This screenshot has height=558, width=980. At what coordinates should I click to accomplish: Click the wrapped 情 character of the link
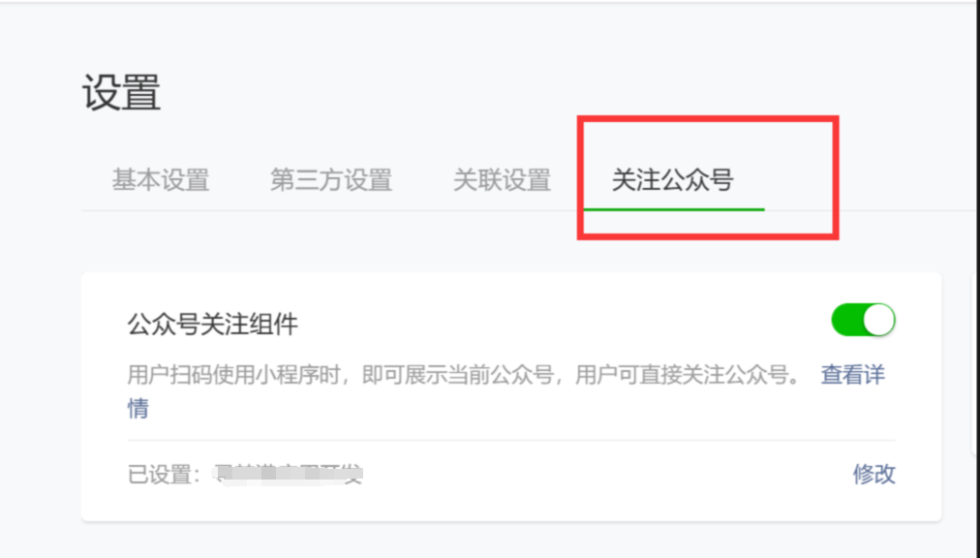[x=138, y=409]
